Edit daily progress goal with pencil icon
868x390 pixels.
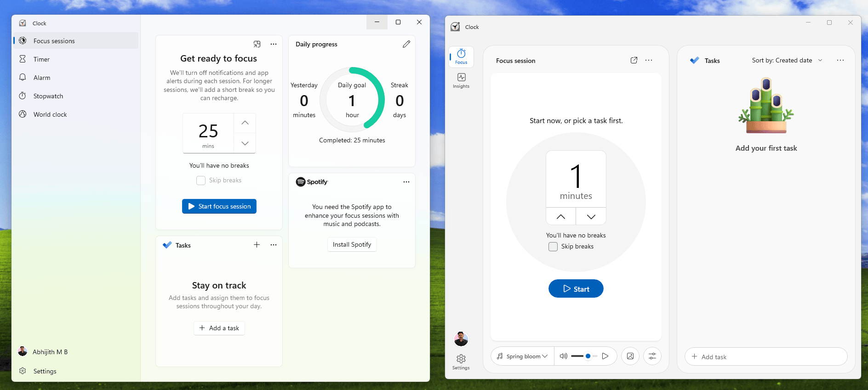[406, 44]
